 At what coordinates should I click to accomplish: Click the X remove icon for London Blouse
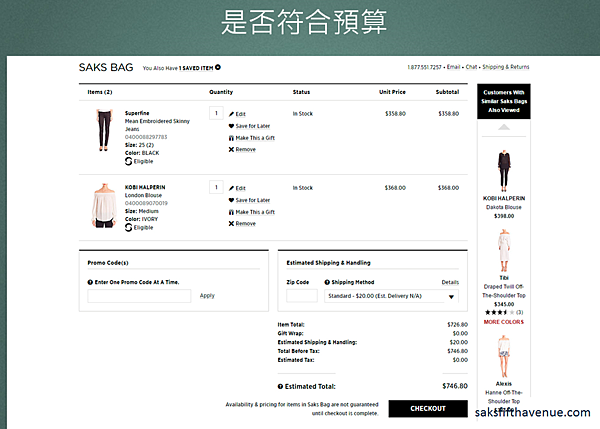(231, 224)
